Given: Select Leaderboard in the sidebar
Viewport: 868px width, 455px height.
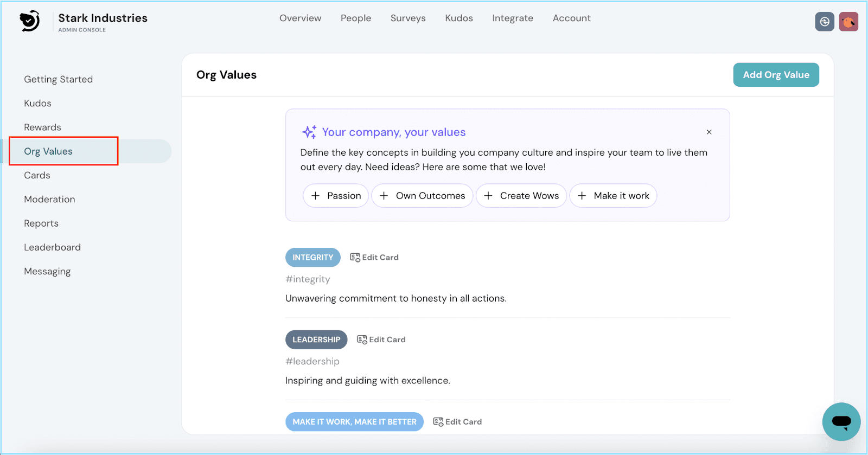Looking at the screenshot, I should tap(52, 247).
